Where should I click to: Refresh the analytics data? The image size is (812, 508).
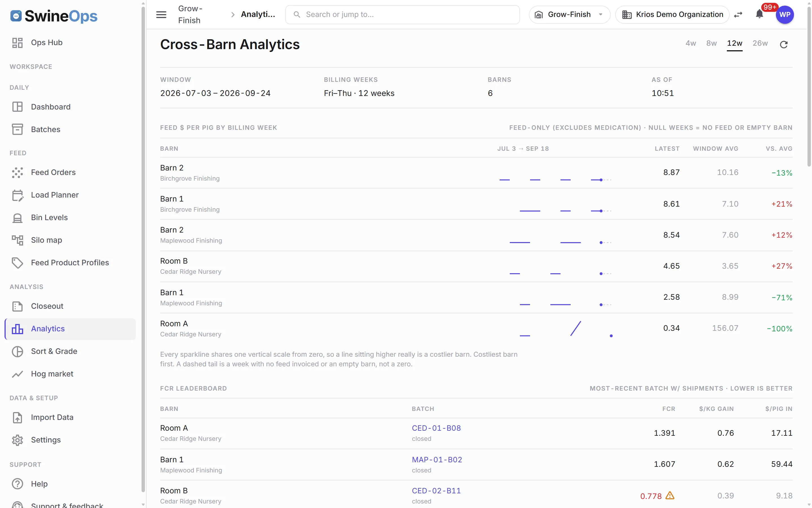(x=784, y=44)
